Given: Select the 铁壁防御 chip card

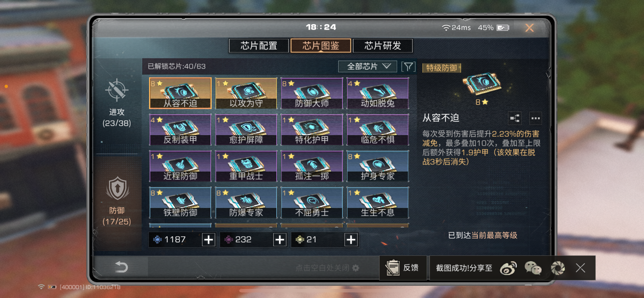Looking at the screenshot, I should [180, 202].
